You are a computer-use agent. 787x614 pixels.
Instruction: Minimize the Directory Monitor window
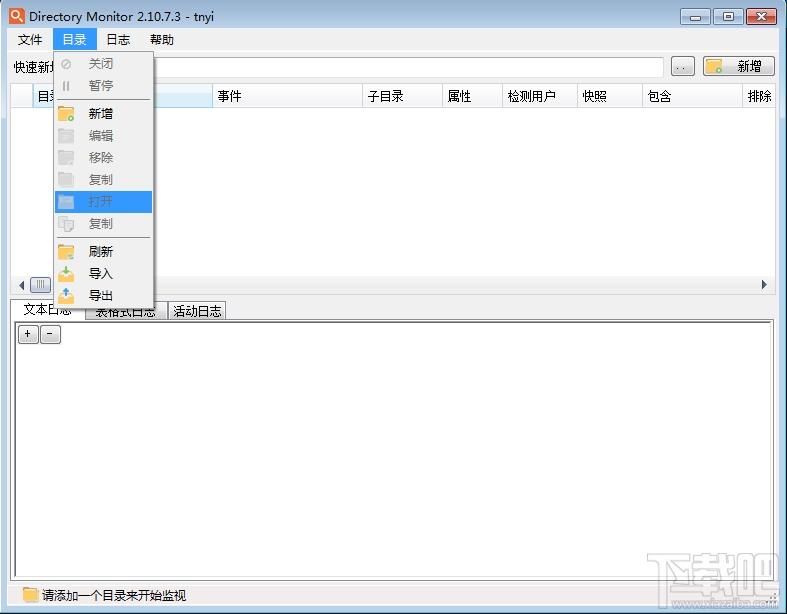coord(695,17)
